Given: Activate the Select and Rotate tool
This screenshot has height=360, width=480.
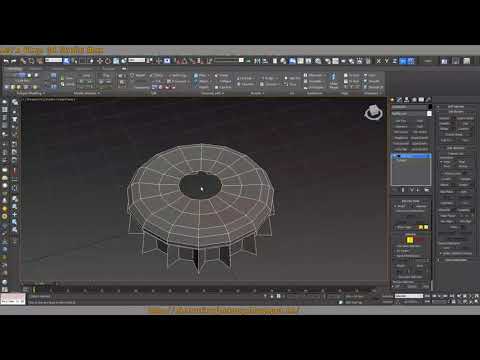Looking at the screenshot, I should (x=108, y=61).
